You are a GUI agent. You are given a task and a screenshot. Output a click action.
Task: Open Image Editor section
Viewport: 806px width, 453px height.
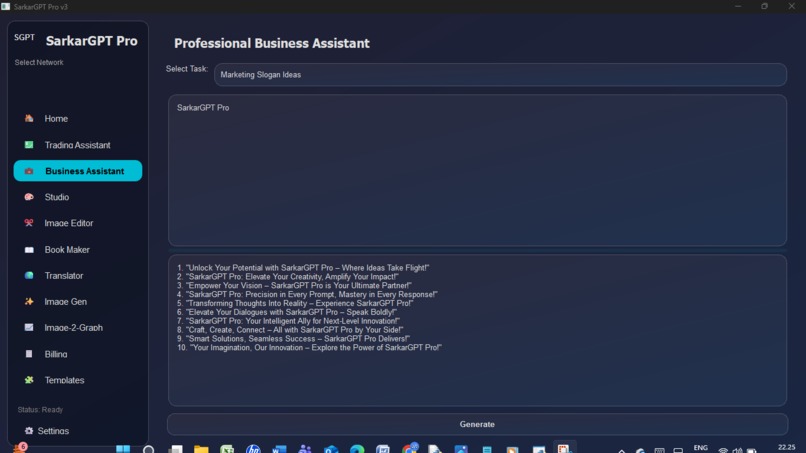(x=69, y=223)
